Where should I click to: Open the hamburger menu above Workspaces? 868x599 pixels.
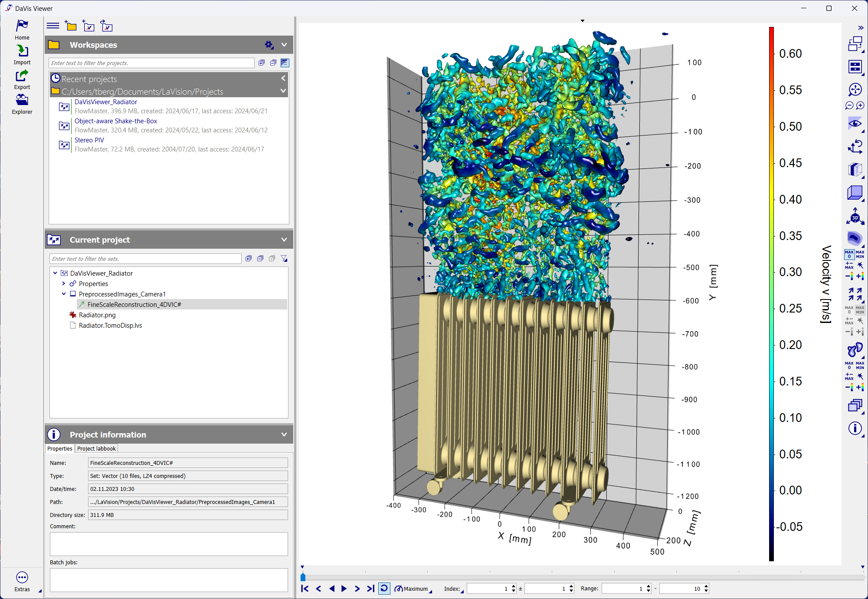(x=53, y=26)
